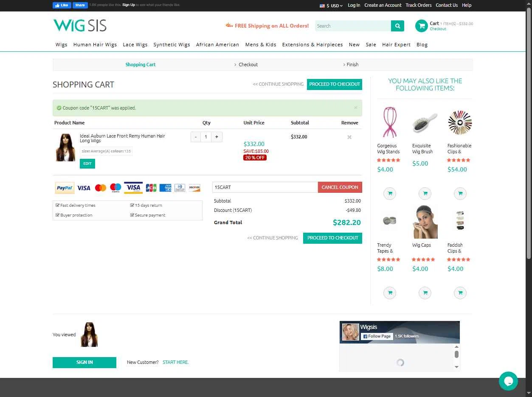Open the Ideal Auburn wig thumbnail in cart

65,147
